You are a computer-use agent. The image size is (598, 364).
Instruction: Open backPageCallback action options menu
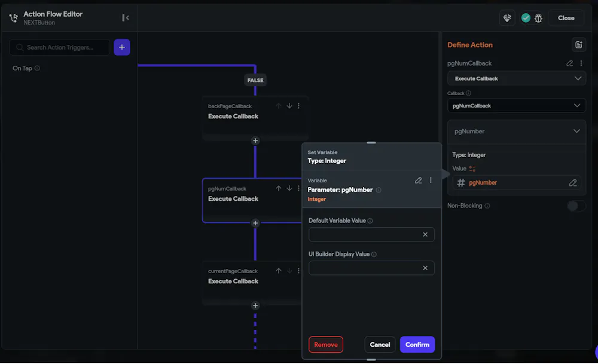click(299, 106)
